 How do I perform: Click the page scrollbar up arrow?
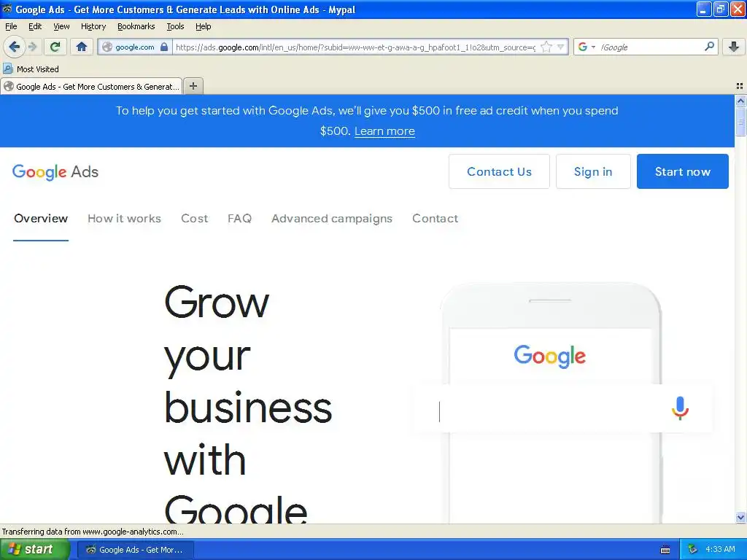[740, 100]
